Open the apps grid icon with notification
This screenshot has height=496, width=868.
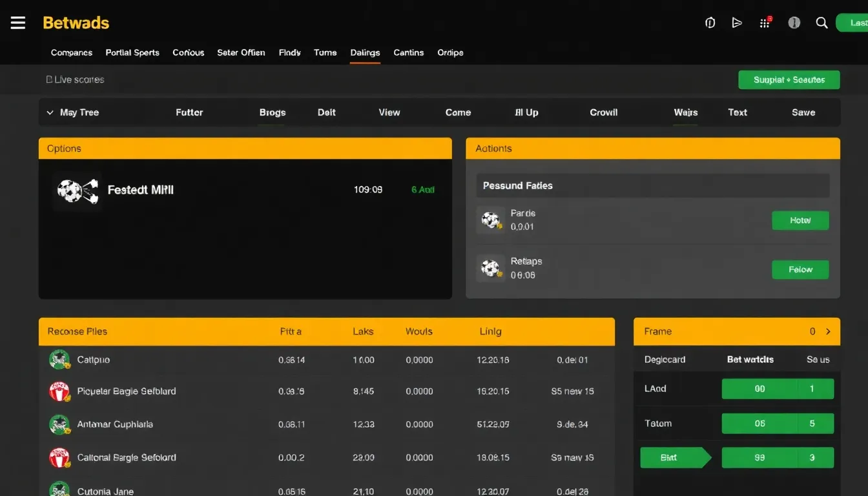765,23
